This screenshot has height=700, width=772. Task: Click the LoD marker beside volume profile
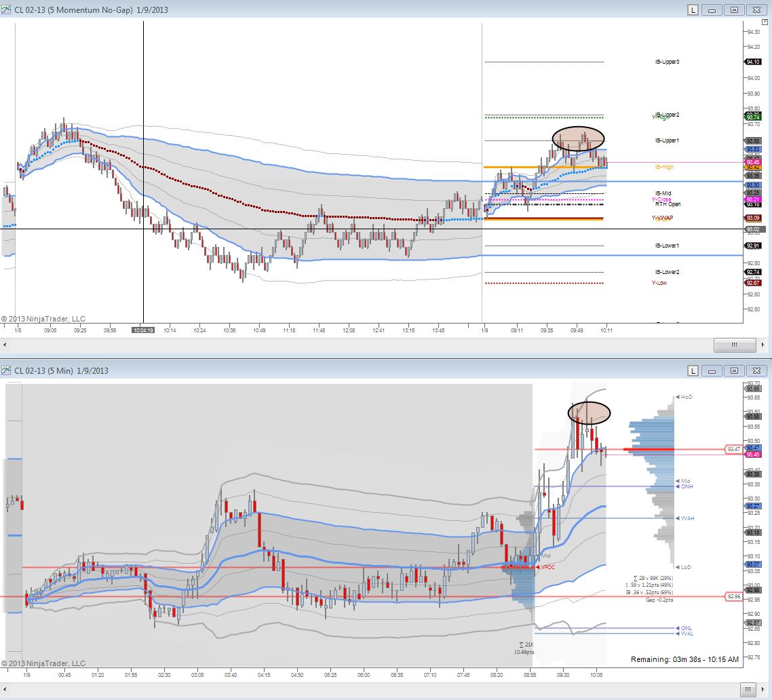[x=683, y=567]
